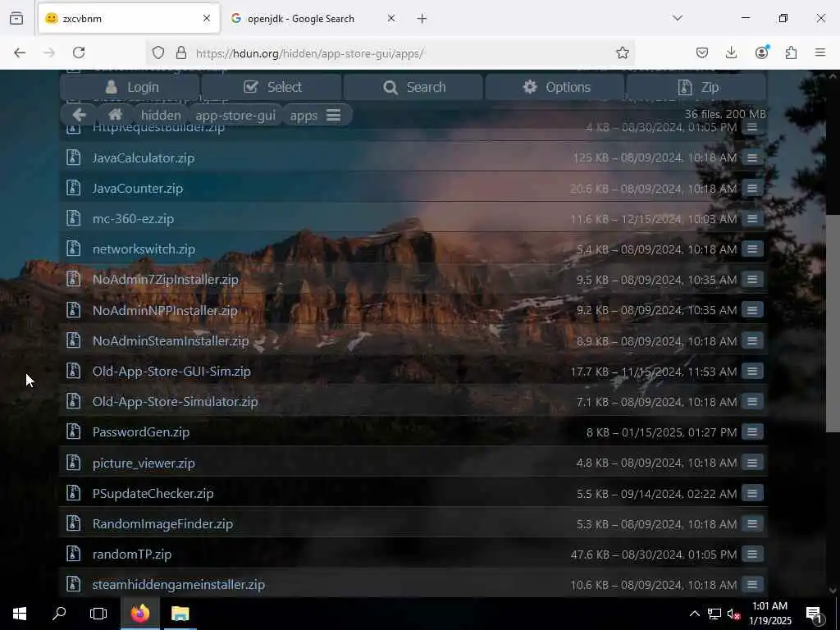Open the Firefox extensions puzzle icon
Screen dimensions: 840x630
pos(791,52)
